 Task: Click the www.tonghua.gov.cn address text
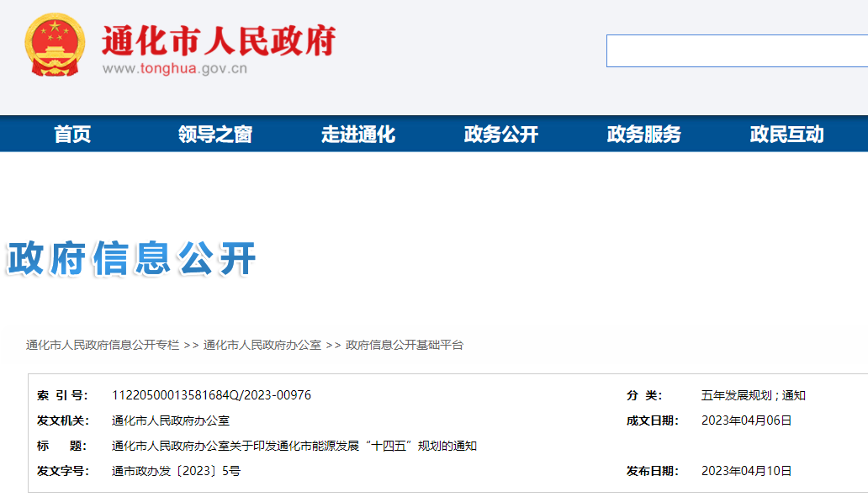175,69
